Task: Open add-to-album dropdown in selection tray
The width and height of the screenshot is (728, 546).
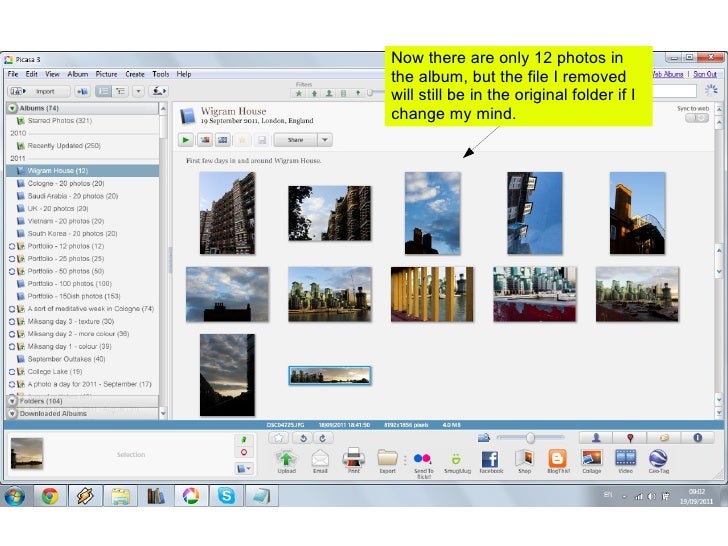Action: click(x=244, y=468)
